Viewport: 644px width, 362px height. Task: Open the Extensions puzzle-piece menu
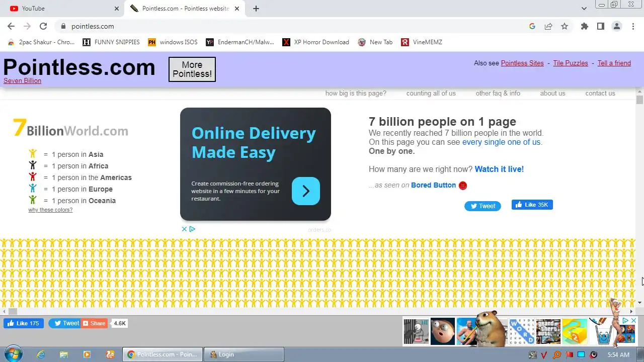pyautogui.click(x=584, y=26)
